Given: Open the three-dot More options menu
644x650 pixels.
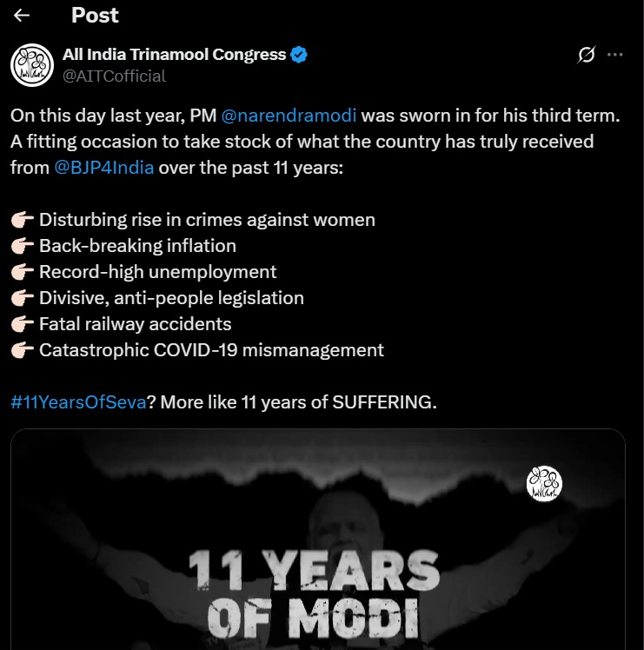Looking at the screenshot, I should (x=615, y=55).
